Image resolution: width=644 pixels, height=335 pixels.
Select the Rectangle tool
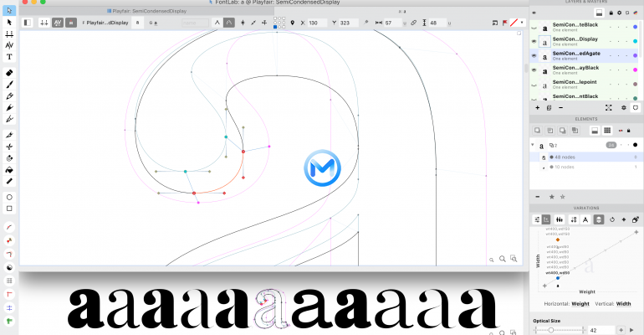point(9,209)
